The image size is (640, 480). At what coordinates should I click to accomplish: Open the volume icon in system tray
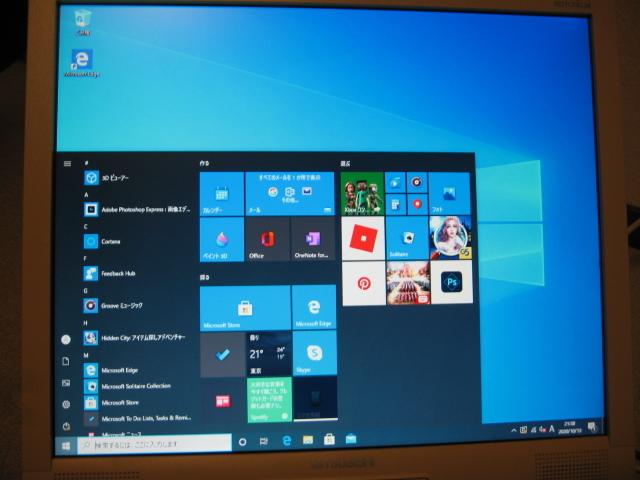(x=542, y=429)
